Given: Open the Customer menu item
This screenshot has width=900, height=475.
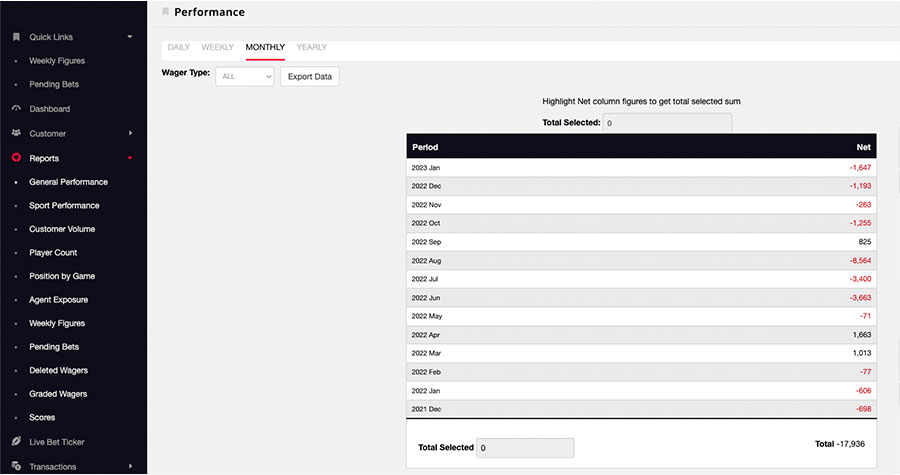Looking at the screenshot, I should [x=48, y=134].
